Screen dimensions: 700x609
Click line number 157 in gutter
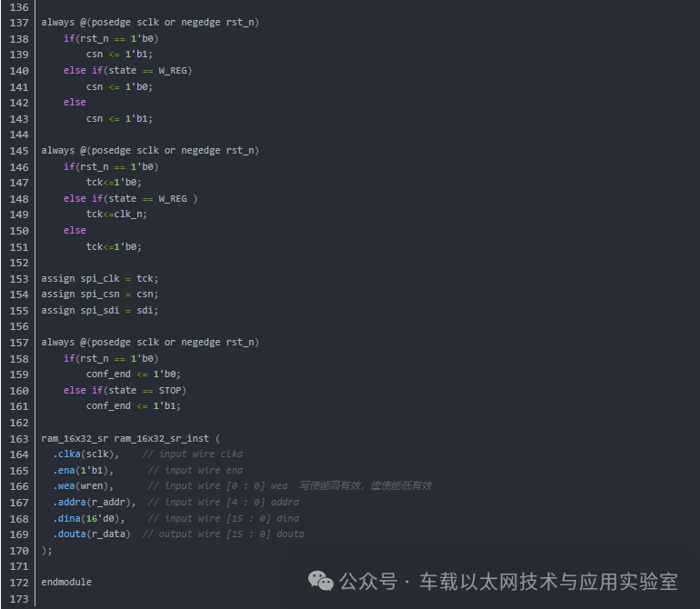click(x=19, y=343)
